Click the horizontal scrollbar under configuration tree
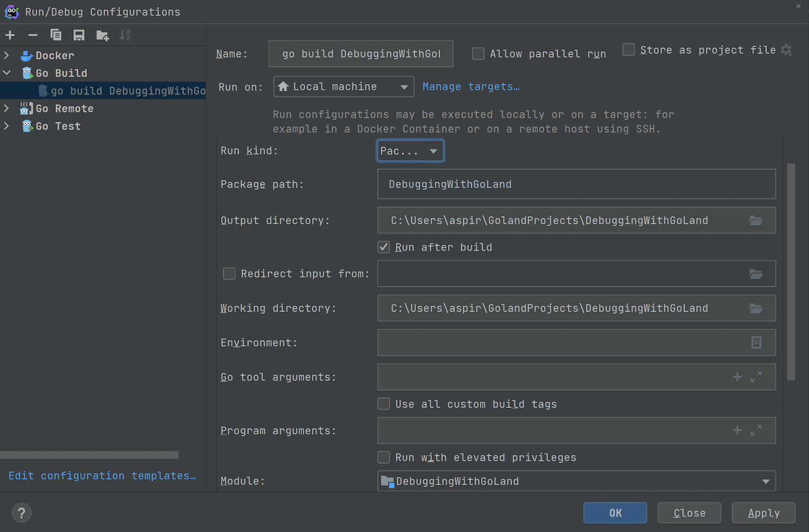The width and height of the screenshot is (809, 532). (x=89, y=455)
